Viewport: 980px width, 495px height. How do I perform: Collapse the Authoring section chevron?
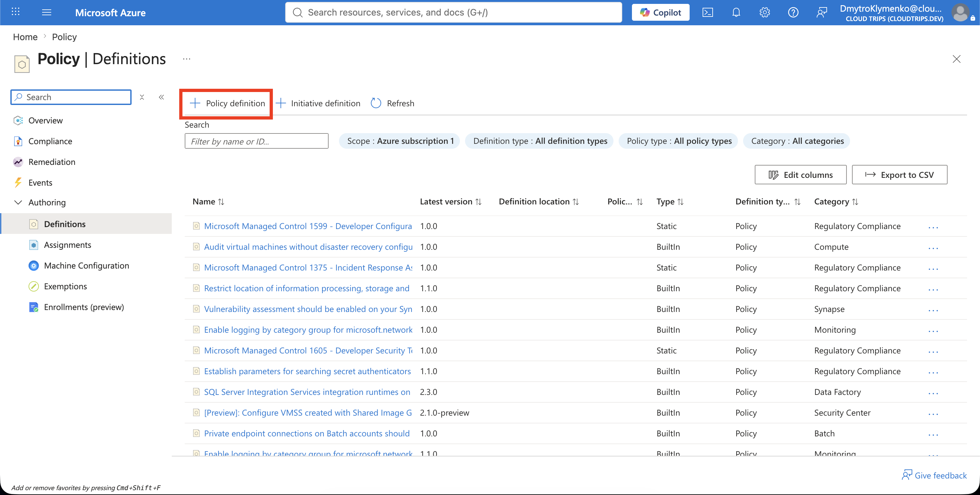[x=18, y=202]
